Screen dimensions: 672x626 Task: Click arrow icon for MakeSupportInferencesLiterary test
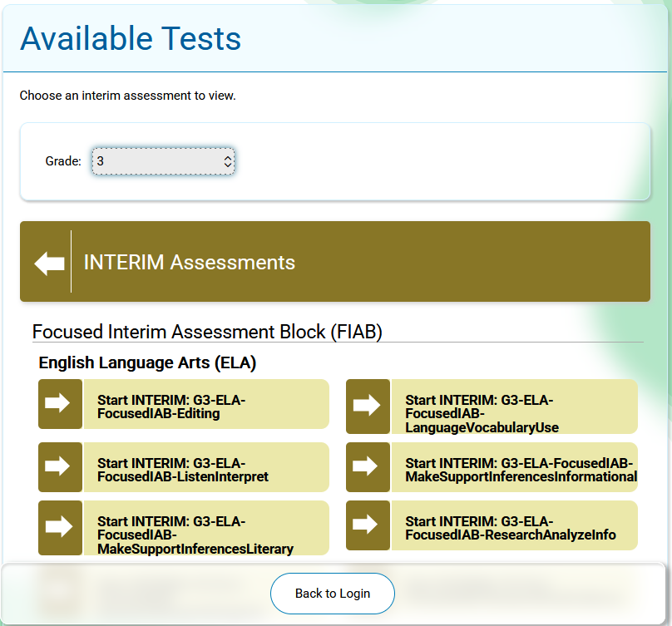[x=59, y=527]
